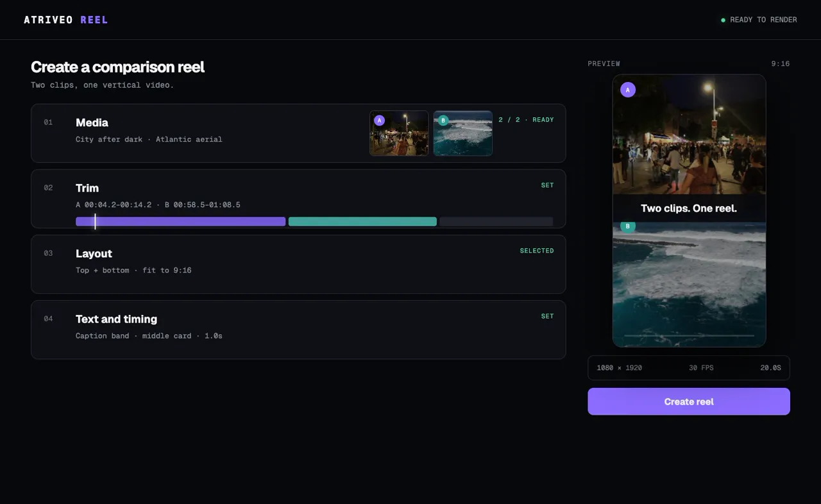Click the SELECTED label on Layout
The image size is (821, 504).
(537, 251)
